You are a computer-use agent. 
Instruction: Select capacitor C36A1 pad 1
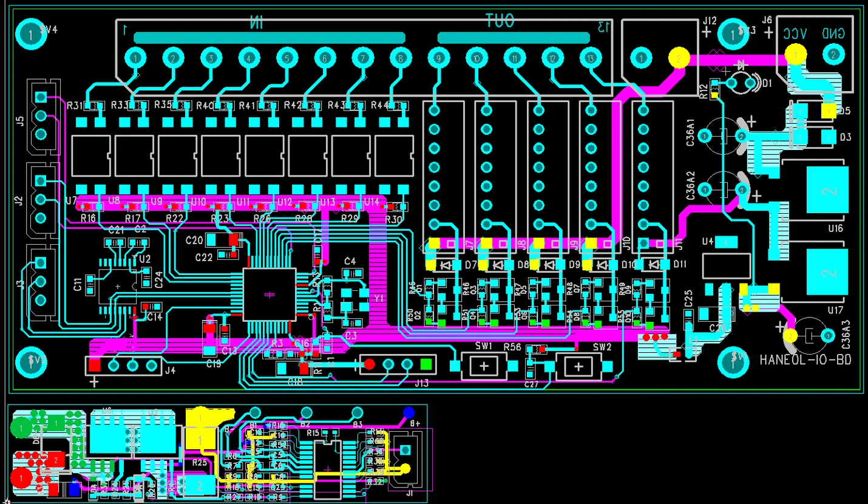coord(704,137)
